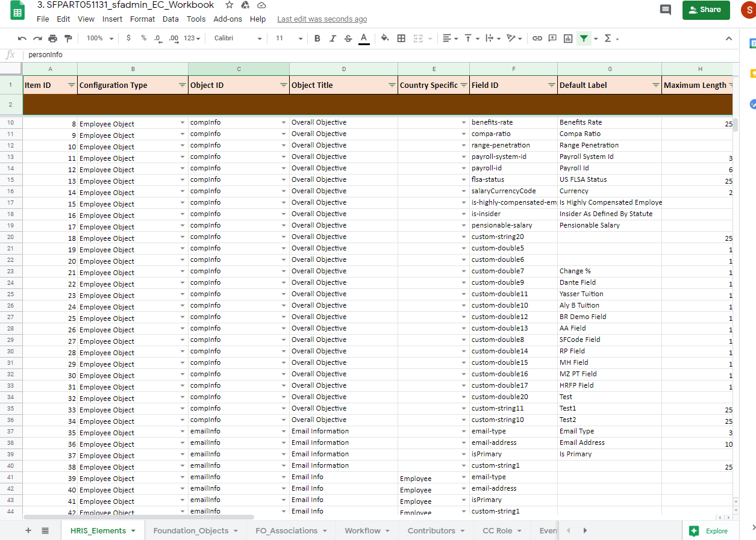Image resolution: width=756 pixels, height=540 pixels.
Task: Toggle bold formatting
Action: click(x=317, y=39)
